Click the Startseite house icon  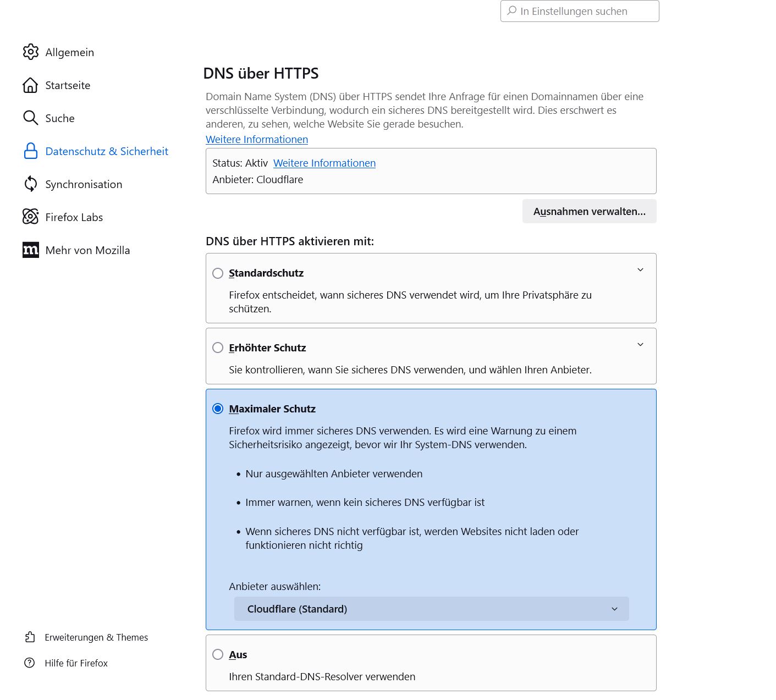click(x=30, y=85)
